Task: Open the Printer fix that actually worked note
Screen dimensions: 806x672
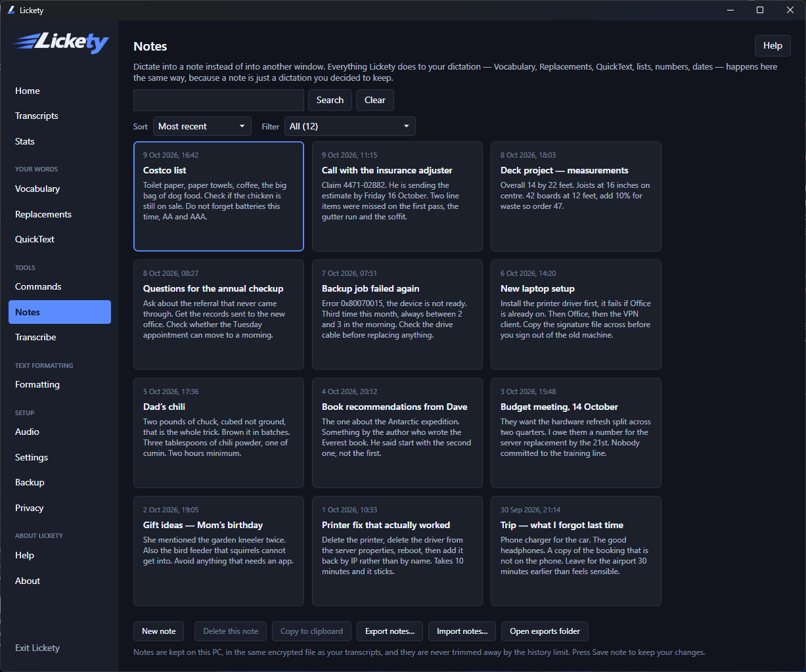Action: (x=397, y=551)
